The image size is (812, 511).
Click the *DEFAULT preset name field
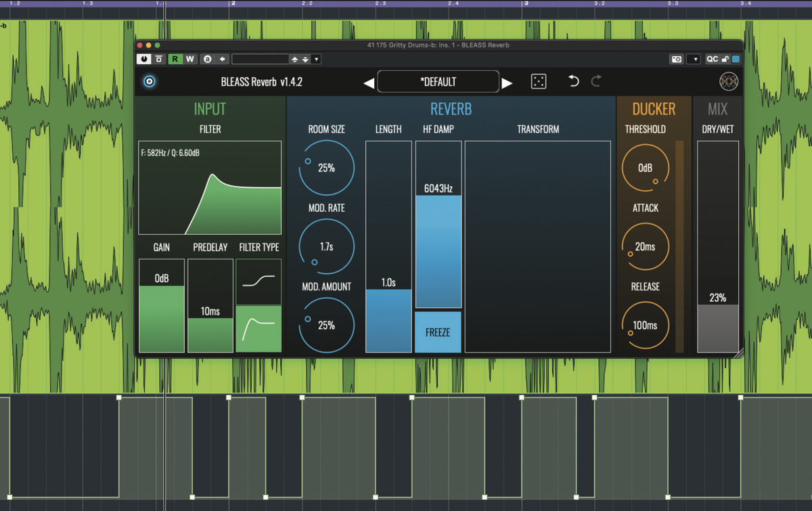pos(438,81)
